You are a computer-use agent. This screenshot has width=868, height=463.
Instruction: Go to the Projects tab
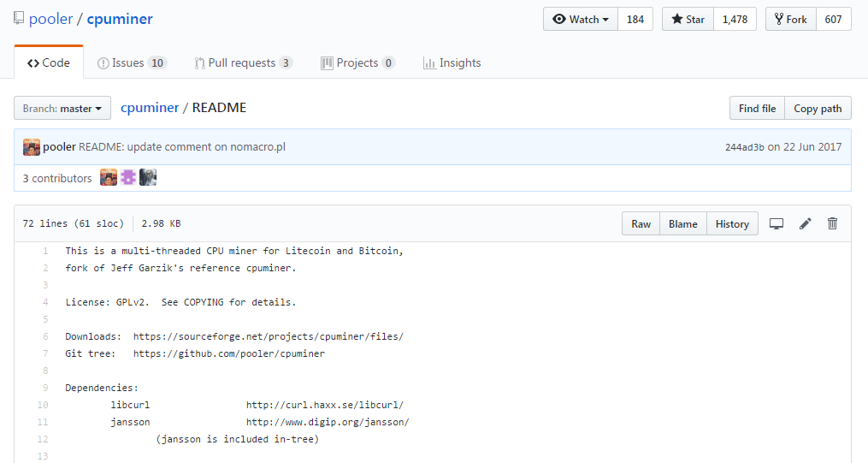tap(357, 62)
